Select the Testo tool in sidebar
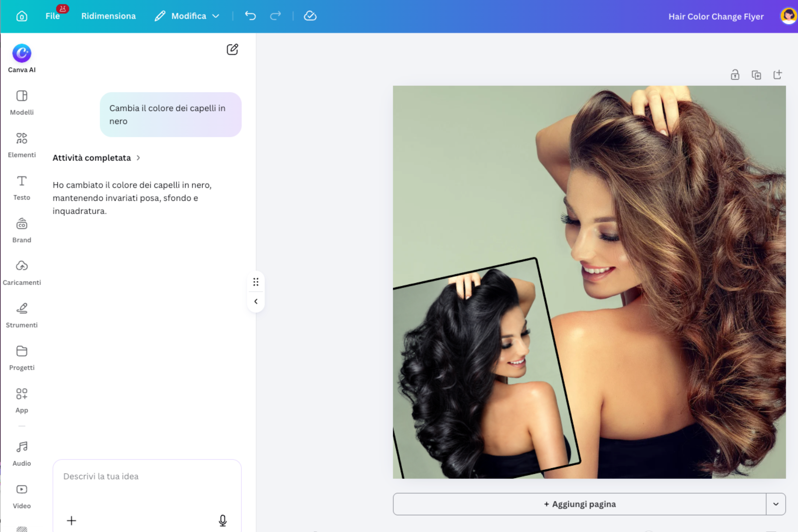The image size is (798, 532). click(x=22, y=188)
